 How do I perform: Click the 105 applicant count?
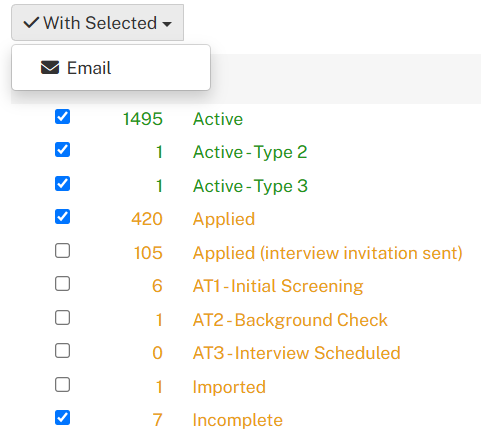148,253
